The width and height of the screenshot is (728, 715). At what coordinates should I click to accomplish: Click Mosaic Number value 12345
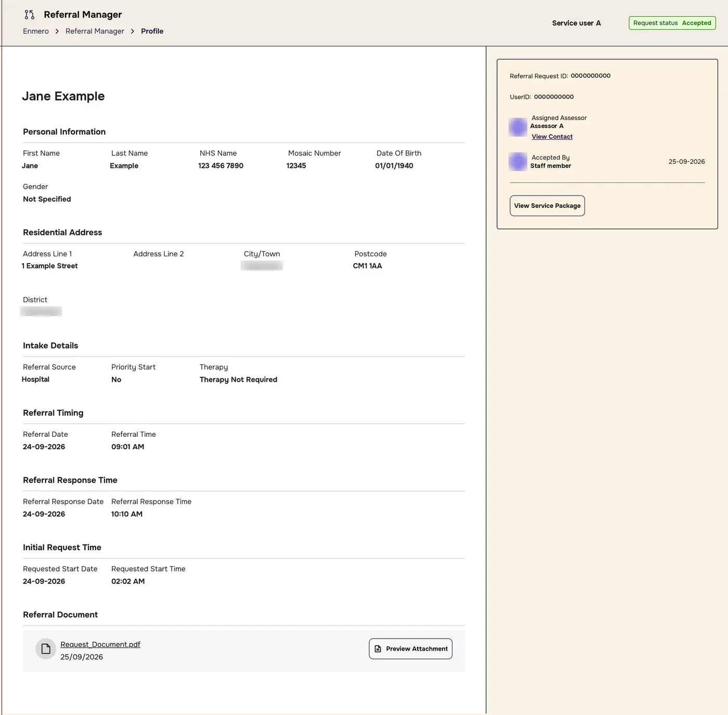(296, 166)
